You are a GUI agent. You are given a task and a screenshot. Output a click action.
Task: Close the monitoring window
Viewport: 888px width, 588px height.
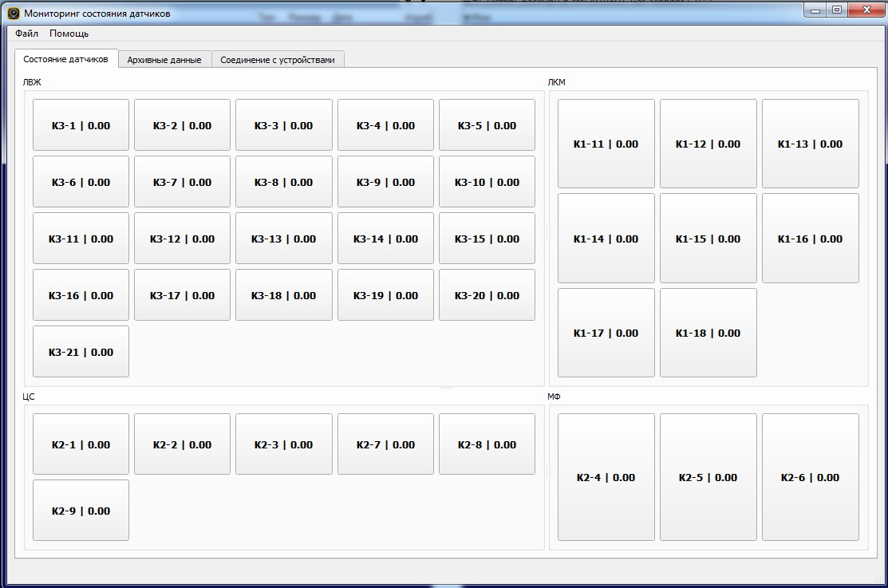click(x=866, y=10)
